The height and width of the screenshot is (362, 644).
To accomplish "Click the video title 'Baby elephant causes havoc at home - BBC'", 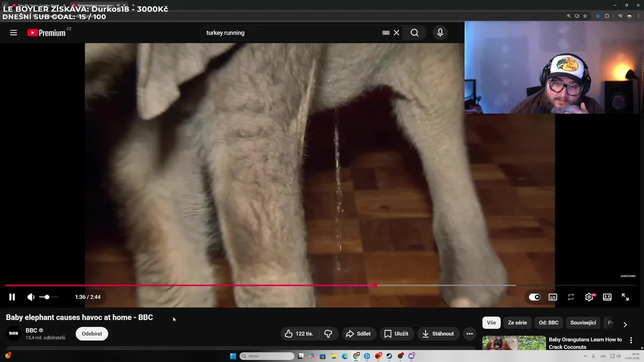I will (x=79, y=317).
